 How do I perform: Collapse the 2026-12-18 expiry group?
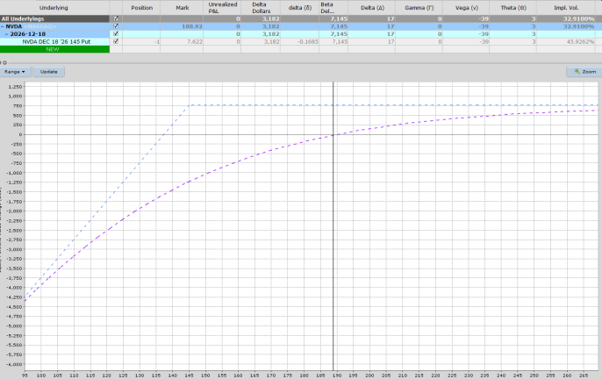(x=7, y=34)
